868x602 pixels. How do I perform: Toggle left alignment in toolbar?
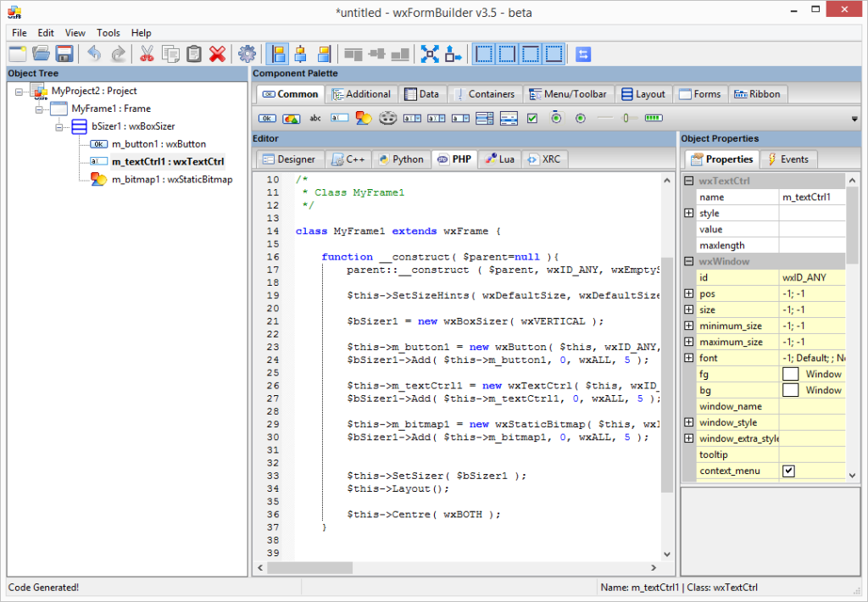click(x=276, y=54)
